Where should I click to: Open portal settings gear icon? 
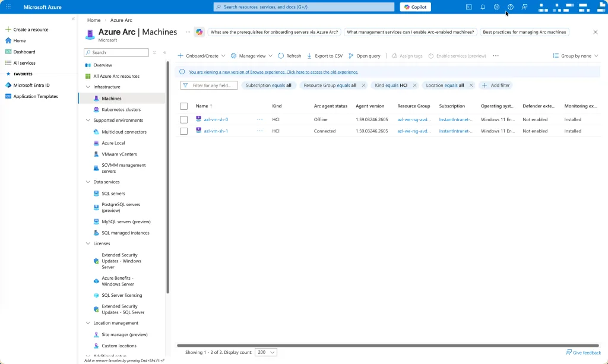click(496, 7)
